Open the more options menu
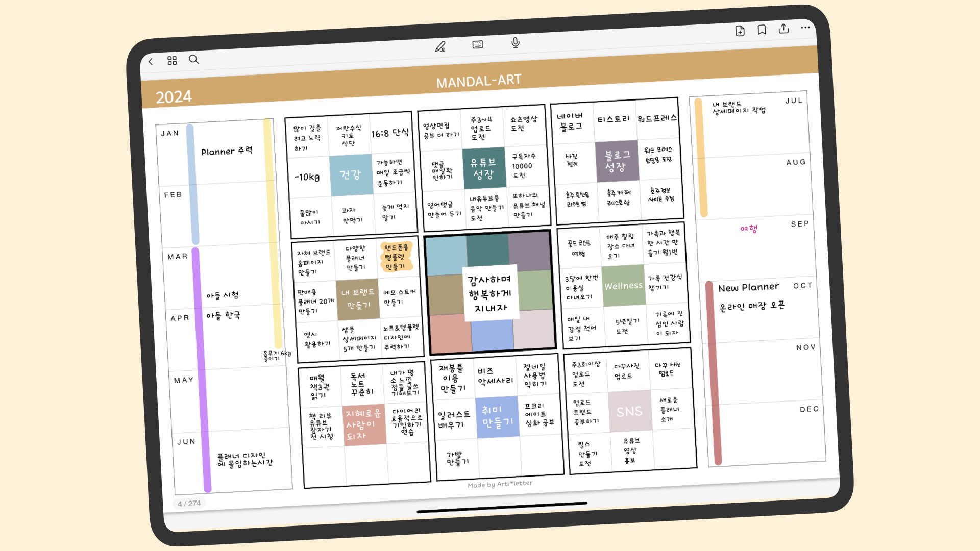The width and height of the screenshot is (980, 551). pos(805,28)
